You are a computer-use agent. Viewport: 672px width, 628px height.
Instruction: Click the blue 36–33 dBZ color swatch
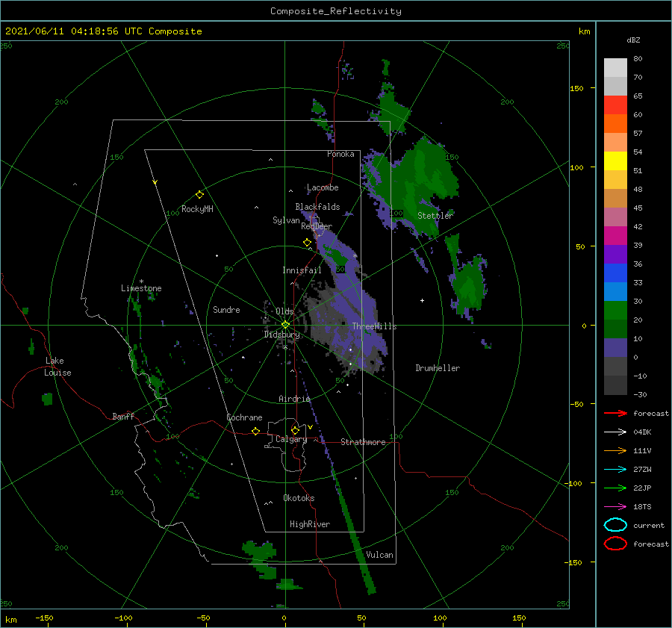pos(615,273)
